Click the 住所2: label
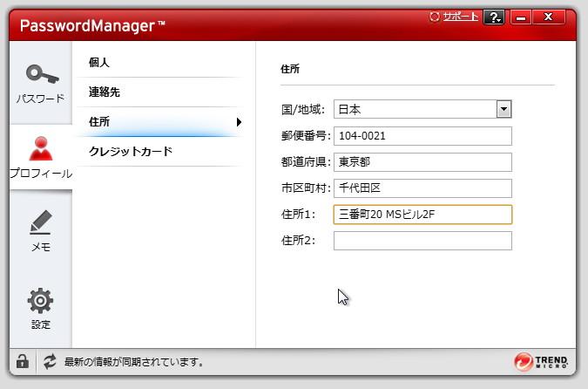This screenshot has width=588, height=389. tap(298, 241)
